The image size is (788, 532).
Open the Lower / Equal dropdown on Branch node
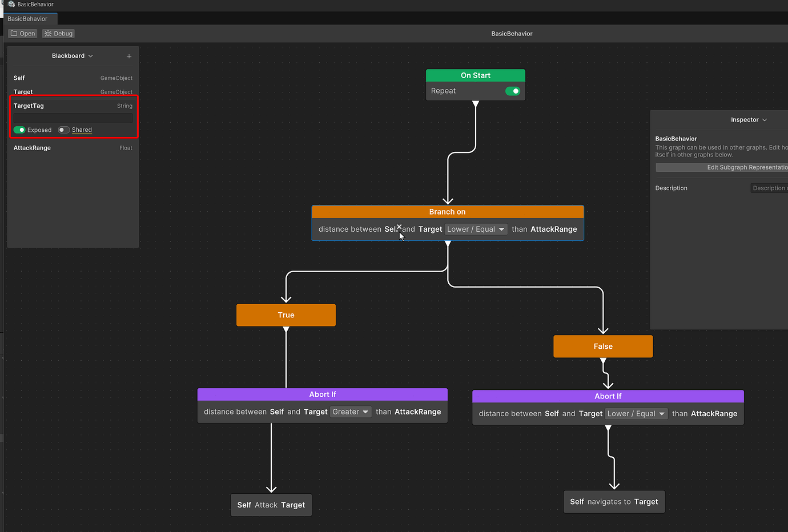coord(476,229)
